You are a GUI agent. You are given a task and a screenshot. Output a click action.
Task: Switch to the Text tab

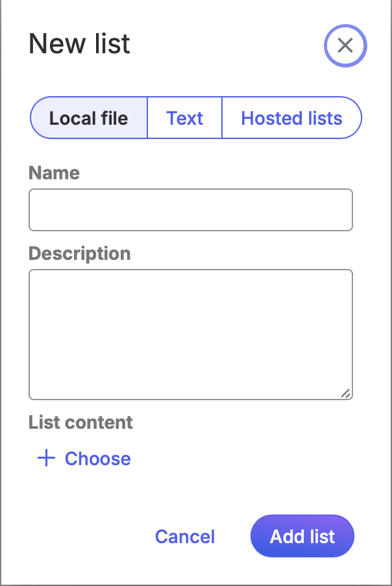tap(185, 118)
